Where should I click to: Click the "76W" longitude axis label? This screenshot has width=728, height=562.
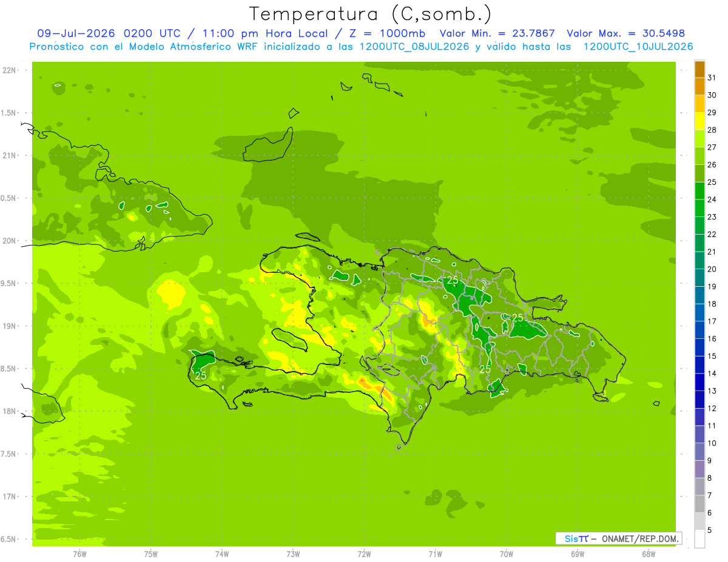pyautogui.click(x=79, y=554)
